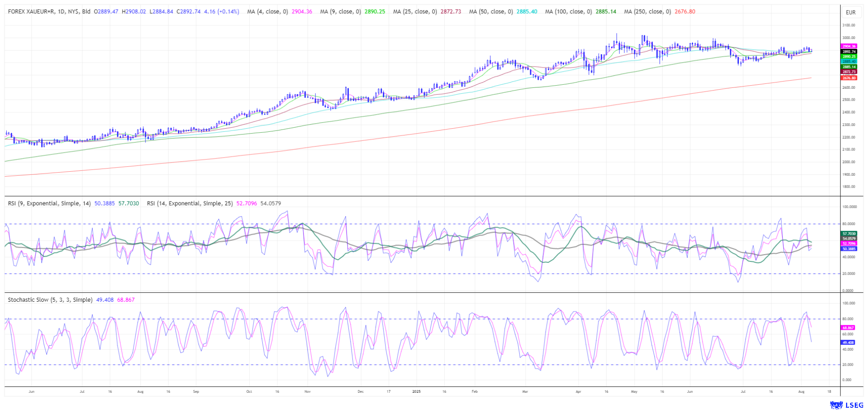The width and height of the screenshot is (868, 410).
Task: Click the MA (50, close, 0) legend entry
Action: [x=491, y=11]
